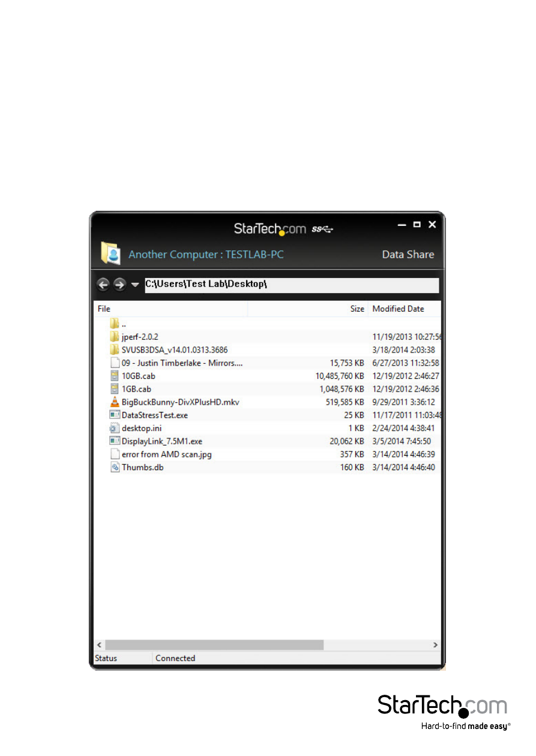Click the DisplayLink_7.5M1.exe program icon
Viewport: 536px width, 756px height.
click(x=115, y=441)
